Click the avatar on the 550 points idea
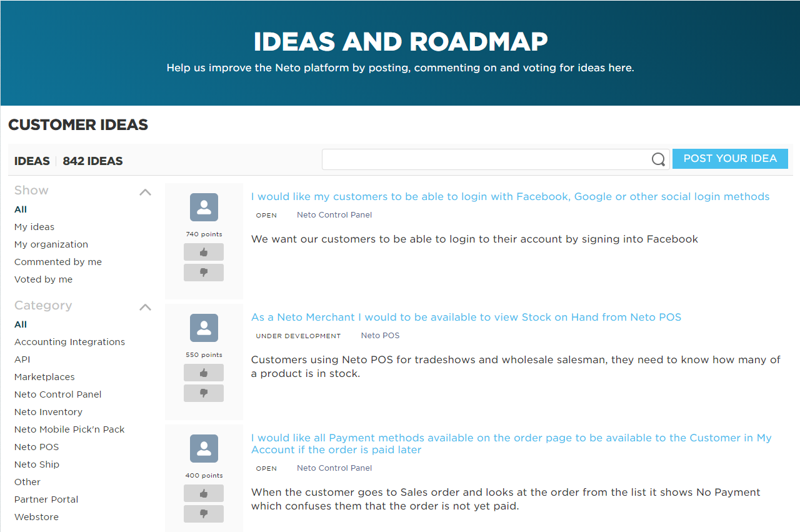The height and width of the screenshot is (532, 800). click(204, 328)
